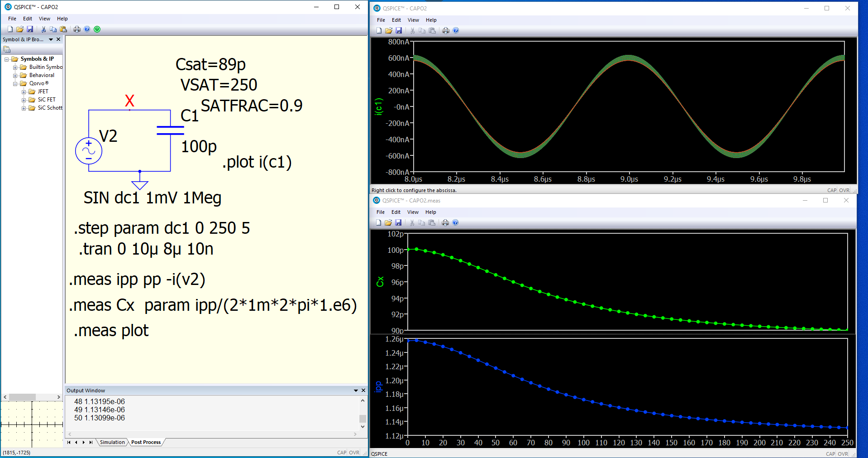Open the Symbol & IP Browser panel dropdown arrow
Screen dimensions: 868x458
tap(51, 39)
